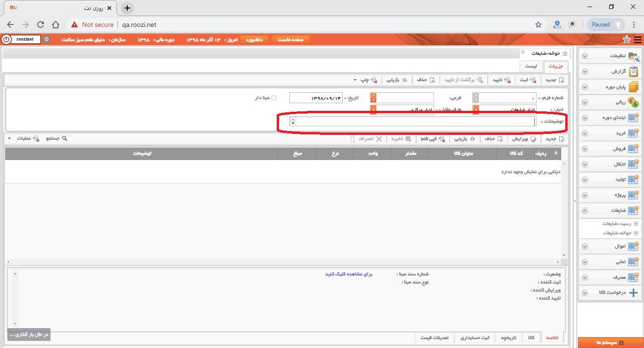Click انصراف cancel in the items toolbar
This screenshot has width=644, height=348.
coord(369,139)
